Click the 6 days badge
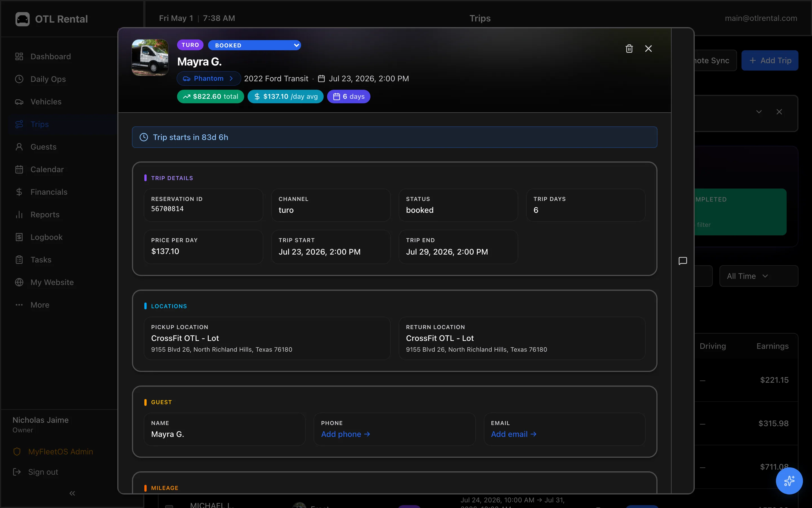The image size is (812, 508). click(x=348, y=97)
